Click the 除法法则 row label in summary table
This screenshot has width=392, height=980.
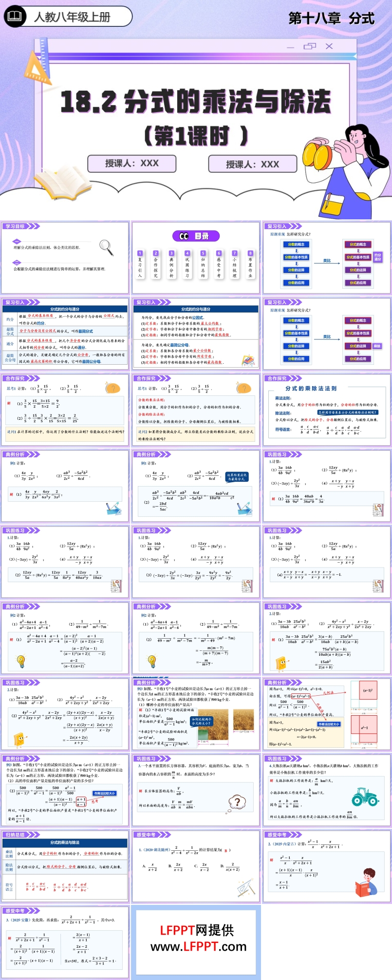(x=9, y=867)
